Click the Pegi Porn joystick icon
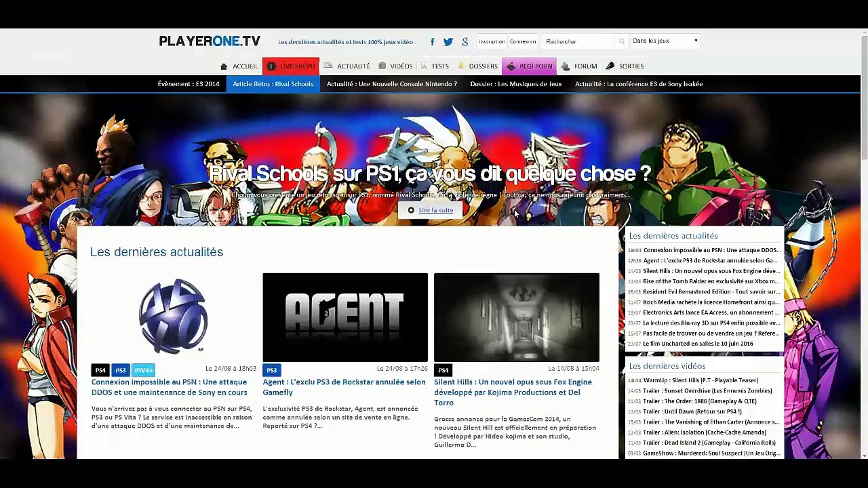Screen dimensions: 868x488 click(511, 66)
